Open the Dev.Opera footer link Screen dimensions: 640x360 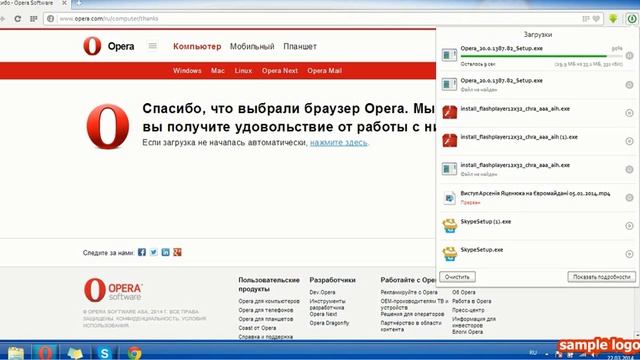pos(322,292)
